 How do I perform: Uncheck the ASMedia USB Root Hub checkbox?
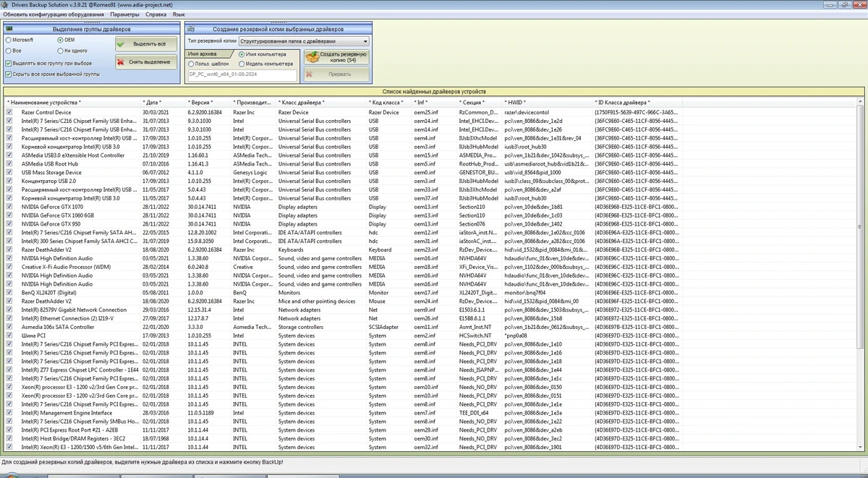click(9, 163)
